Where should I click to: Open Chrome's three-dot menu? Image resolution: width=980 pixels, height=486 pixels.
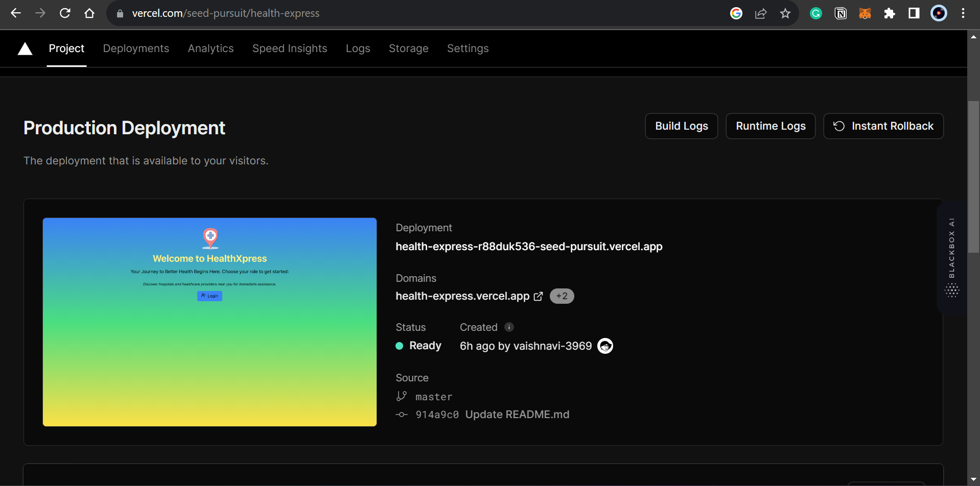[963, 13]
